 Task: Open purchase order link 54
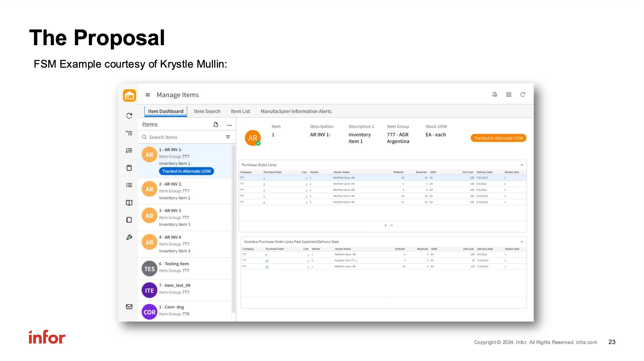pyautogui.click(x=267, y=261)
